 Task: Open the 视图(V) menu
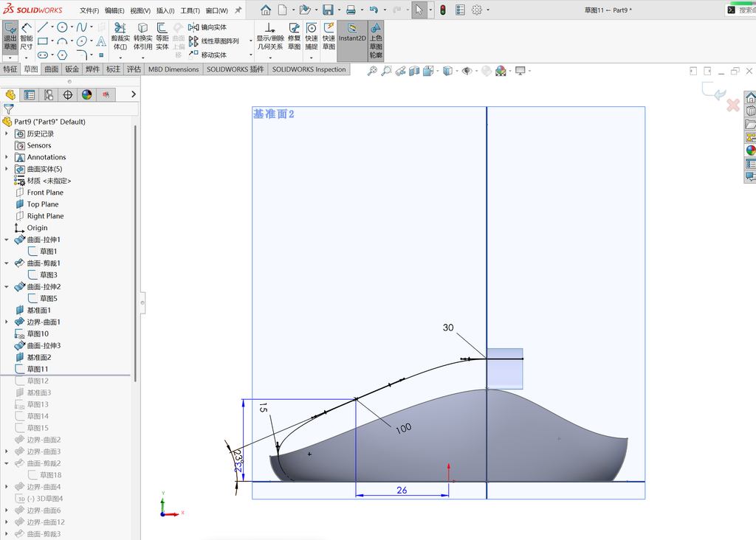pyautogui.click(x=140, y=10)
